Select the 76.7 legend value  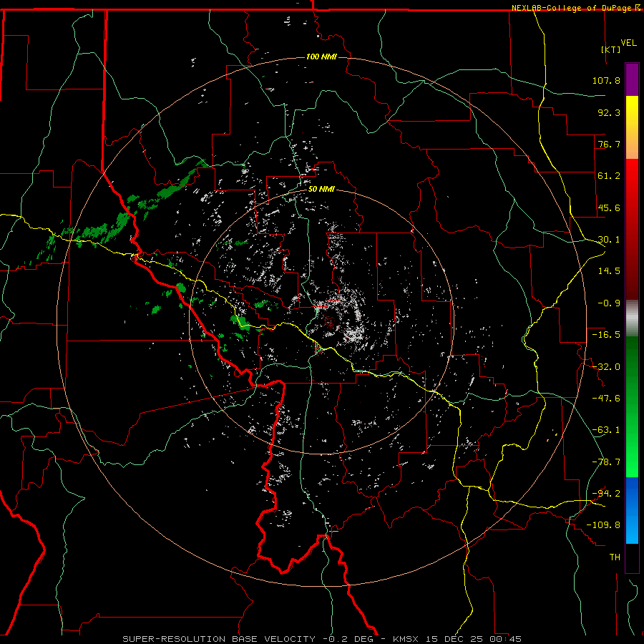coord(609,144)
